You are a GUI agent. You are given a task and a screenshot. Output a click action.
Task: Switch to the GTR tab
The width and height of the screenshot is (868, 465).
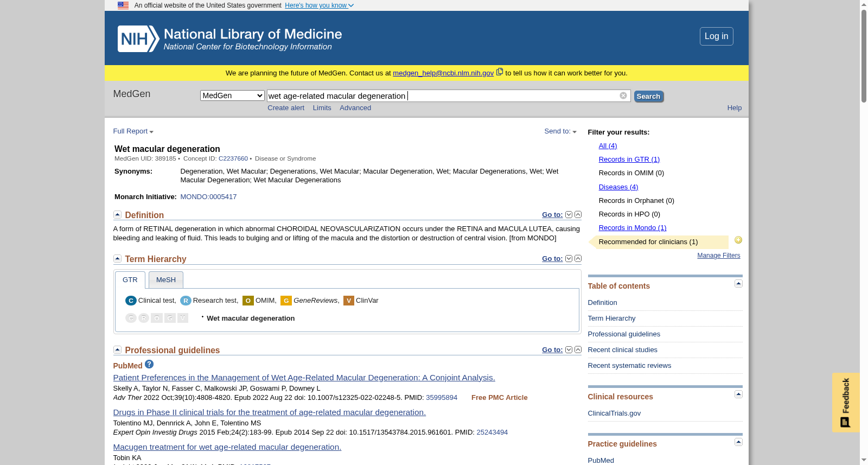130,280
